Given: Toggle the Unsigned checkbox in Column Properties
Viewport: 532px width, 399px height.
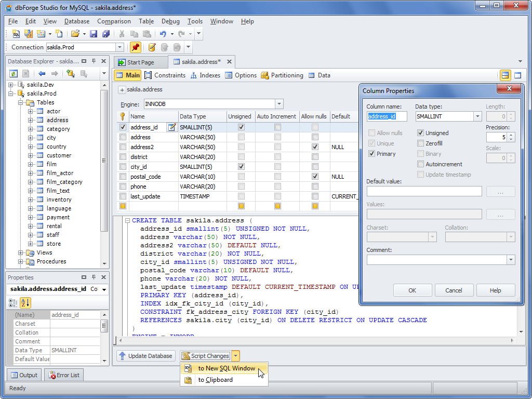Looking at the screenshot, I should coord(420,133).
